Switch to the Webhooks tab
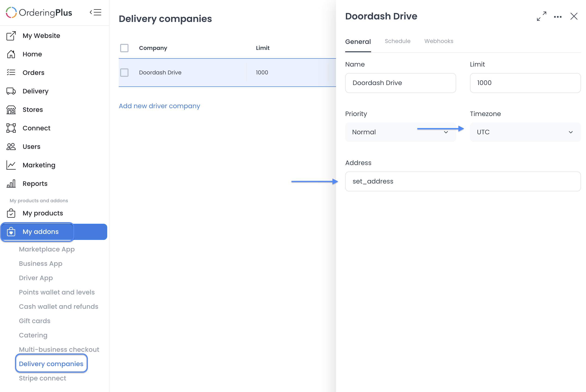Screen dimensions: 586x392 (439, 41)
